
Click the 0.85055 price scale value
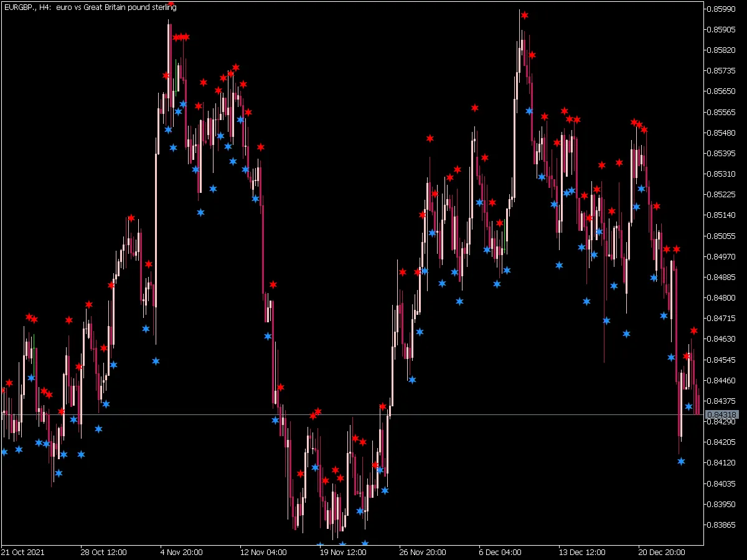pyautogui.click(x=722, y=236)
